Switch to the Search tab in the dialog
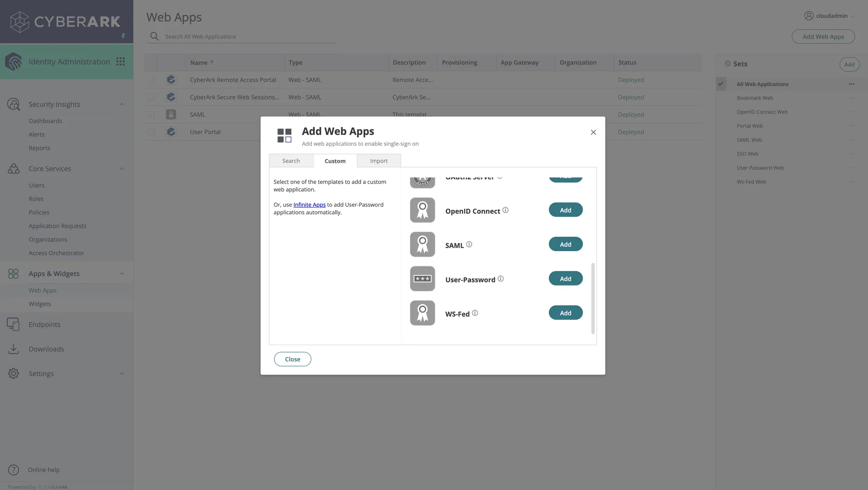This screenshot has width=868, height=490. 291,161
